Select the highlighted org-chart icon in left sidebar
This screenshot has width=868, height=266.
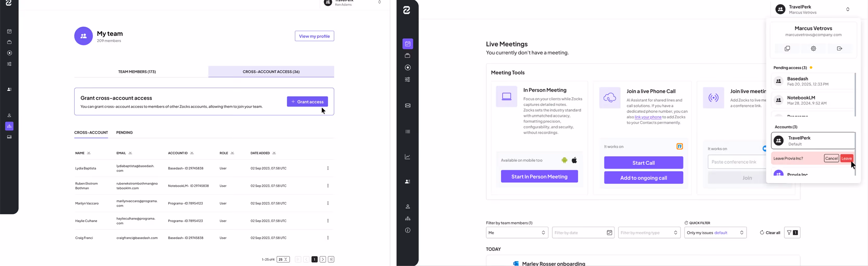tap(9, 126)
